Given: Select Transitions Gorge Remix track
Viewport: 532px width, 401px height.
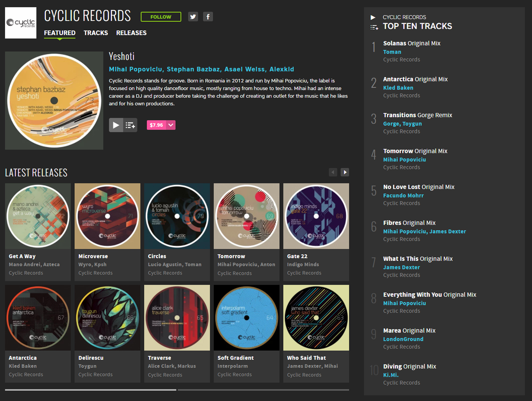Looking at the screenshot, I should (417, 115).
